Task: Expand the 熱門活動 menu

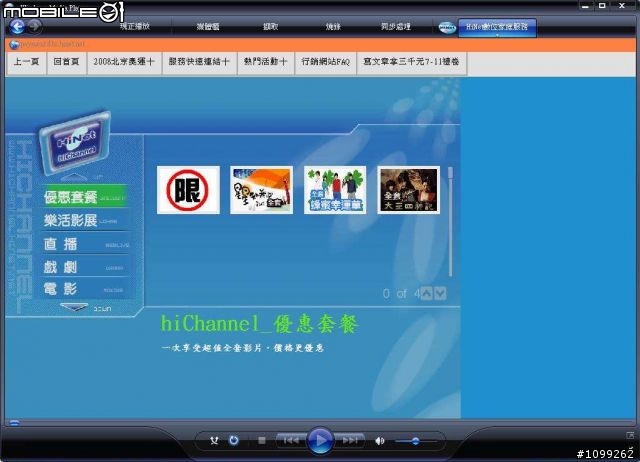Action: (x=266, y=62)
